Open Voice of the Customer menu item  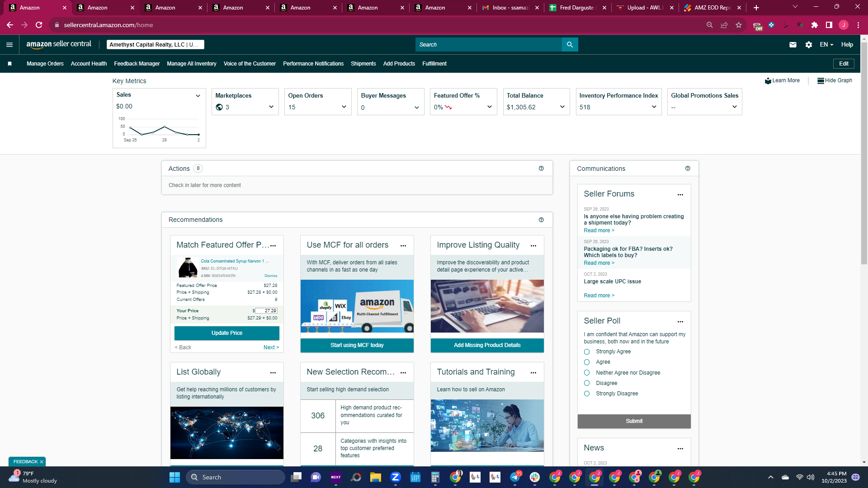250,64
